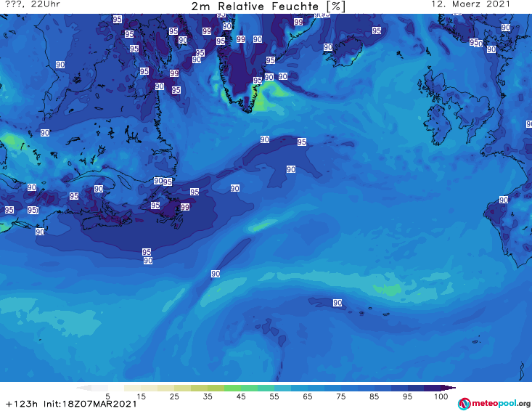The height and width of the screenshot is (411, 532).
Task: Click the legend value 75
Action: [x=341, y=396]
